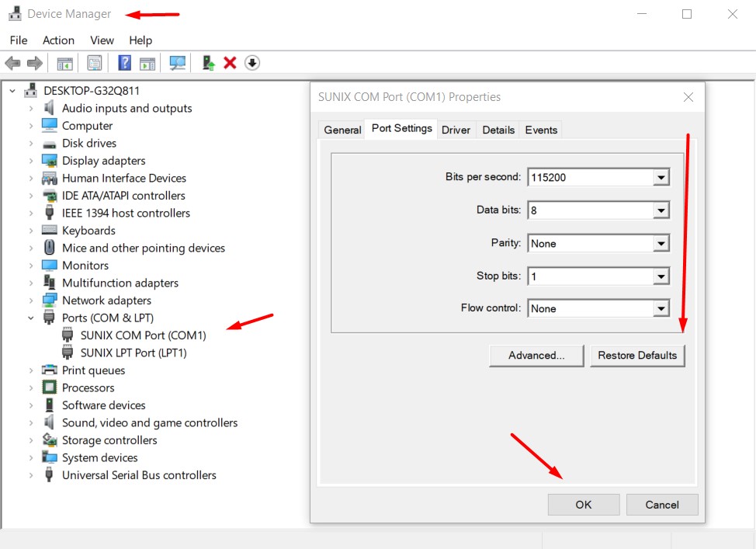756x549 pixels.
Task: Click the show/hide console tree icon
Action: (x=64, y=63)
